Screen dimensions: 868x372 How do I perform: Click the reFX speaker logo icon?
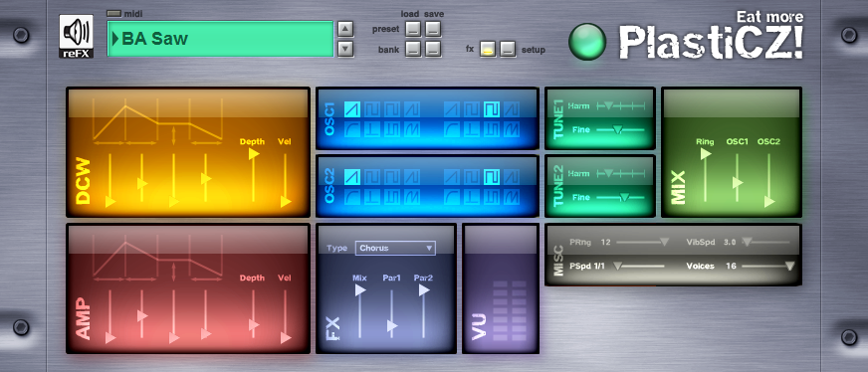pyautogui.click(x=77, y=36)
